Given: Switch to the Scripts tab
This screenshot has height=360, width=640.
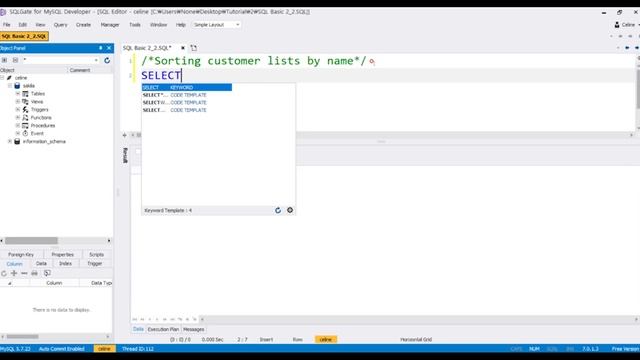Looking at the screenshot, I should coord(96,255).
